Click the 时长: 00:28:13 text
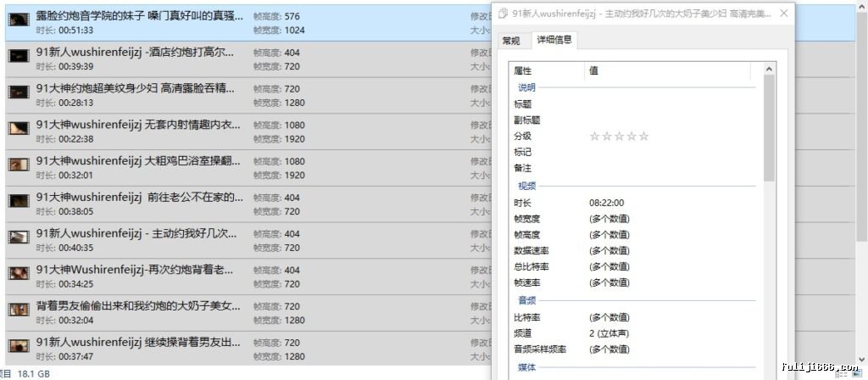Screen dimensions: 868x380 [64, 103]
